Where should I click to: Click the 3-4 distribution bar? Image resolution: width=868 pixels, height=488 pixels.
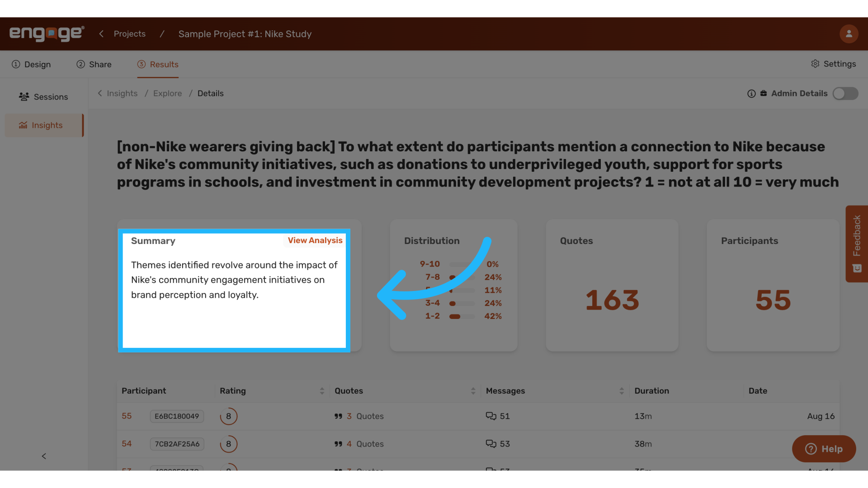tap(462, 303)
